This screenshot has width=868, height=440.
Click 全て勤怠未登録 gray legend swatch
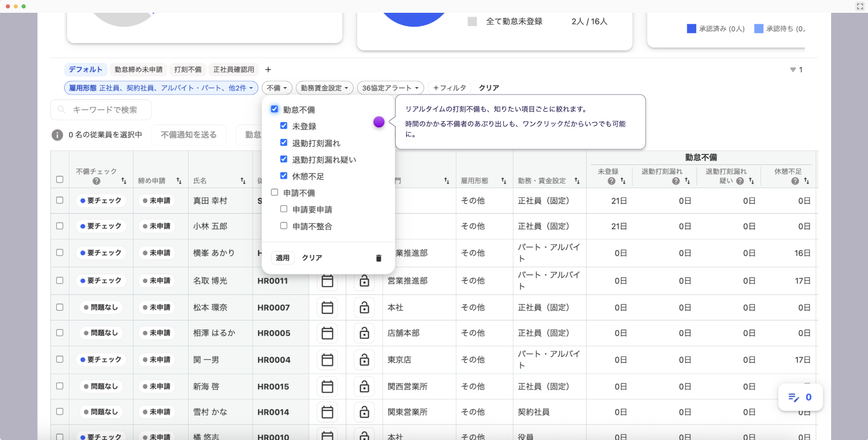[472, 22]
